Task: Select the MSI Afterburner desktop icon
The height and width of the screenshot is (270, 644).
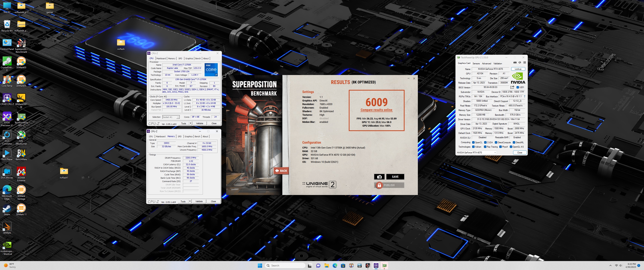Action: [x=21, y=137]
